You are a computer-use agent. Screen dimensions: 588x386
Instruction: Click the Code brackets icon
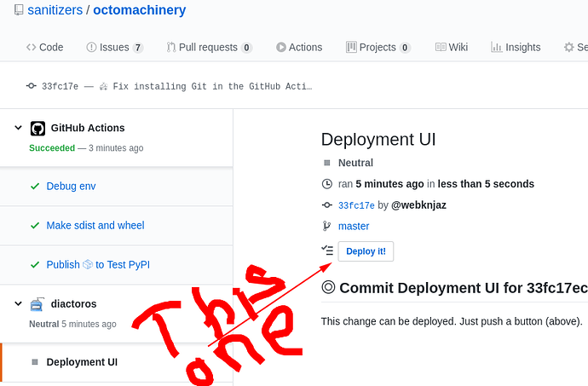tap(32, 47)
